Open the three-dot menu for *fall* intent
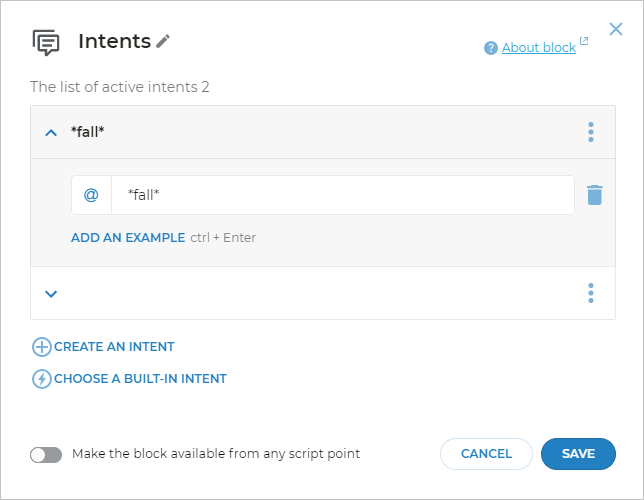The width and height of the screenshot is (644, 500). tap(591, 132)
